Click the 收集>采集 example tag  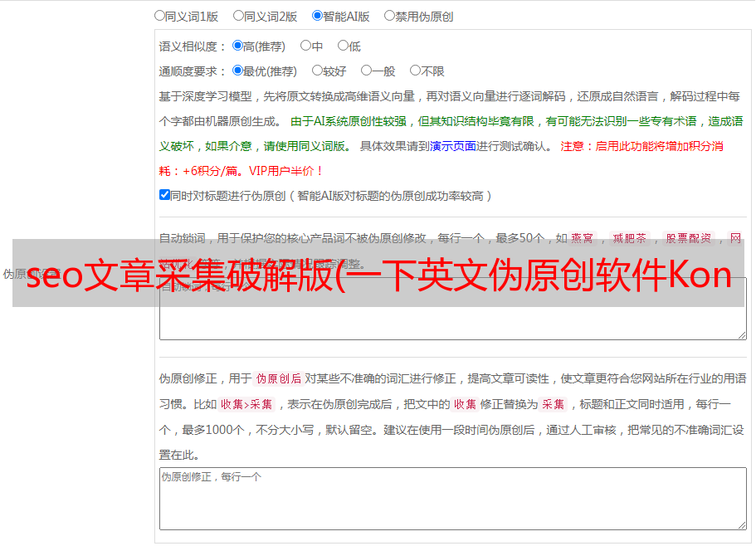click(246, 404)
